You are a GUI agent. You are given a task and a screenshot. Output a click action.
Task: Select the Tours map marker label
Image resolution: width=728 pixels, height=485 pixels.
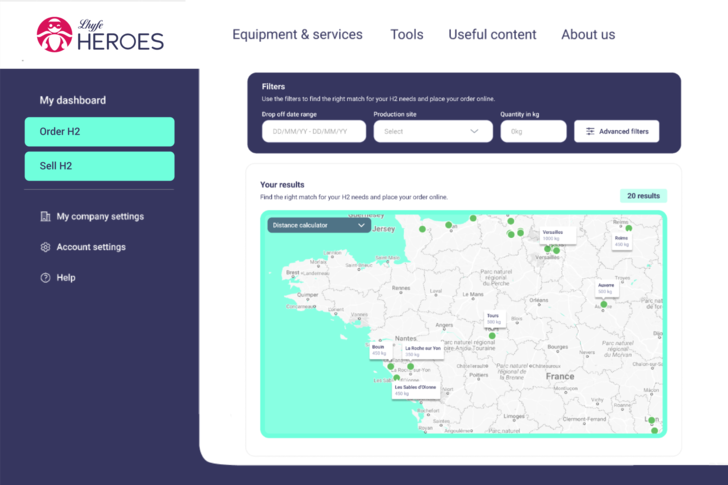coord(493,318)
